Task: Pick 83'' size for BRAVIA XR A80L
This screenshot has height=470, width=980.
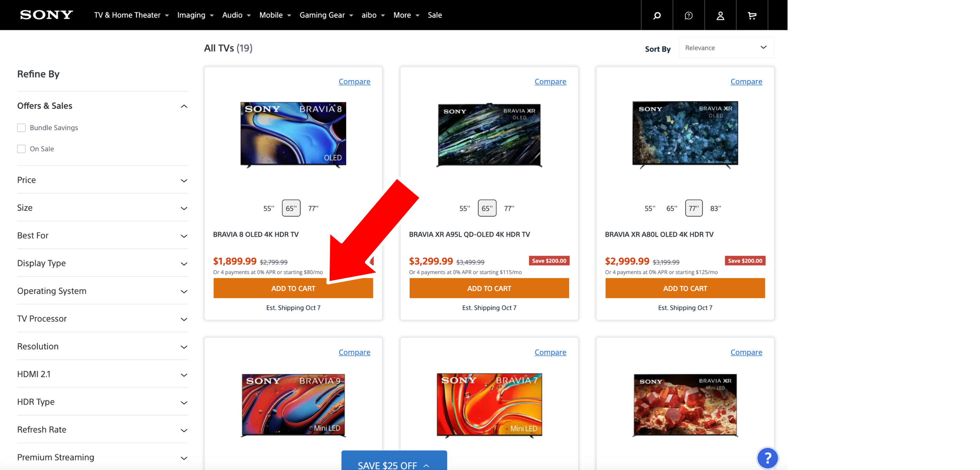Action: (716, 208)
